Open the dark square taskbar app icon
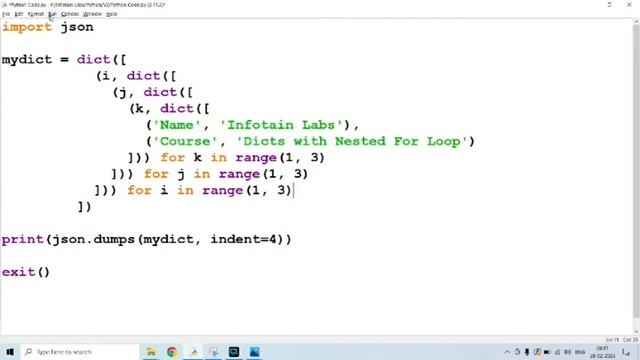 234,352
